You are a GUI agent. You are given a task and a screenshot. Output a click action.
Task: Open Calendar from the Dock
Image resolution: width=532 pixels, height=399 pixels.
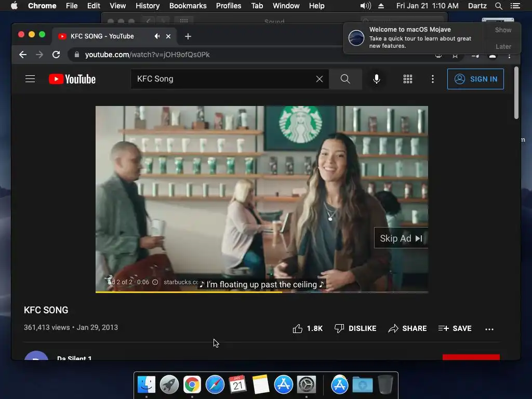pyautogui.click(x=237, y=384)
